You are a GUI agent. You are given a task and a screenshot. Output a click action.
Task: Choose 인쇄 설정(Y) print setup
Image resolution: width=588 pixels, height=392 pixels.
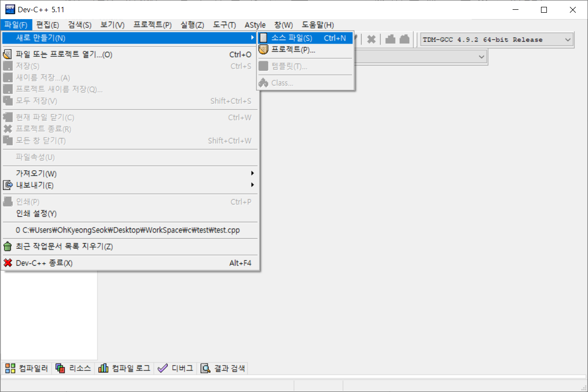130,213
